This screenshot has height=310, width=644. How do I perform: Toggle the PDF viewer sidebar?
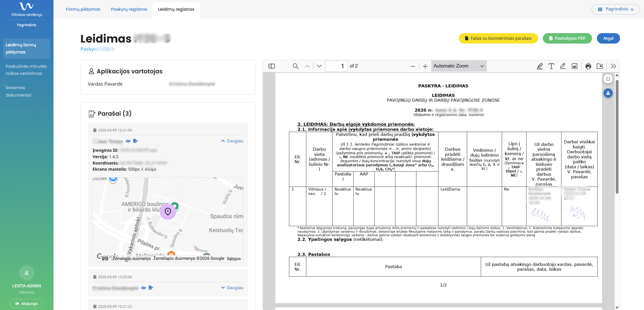coord(272,66)
